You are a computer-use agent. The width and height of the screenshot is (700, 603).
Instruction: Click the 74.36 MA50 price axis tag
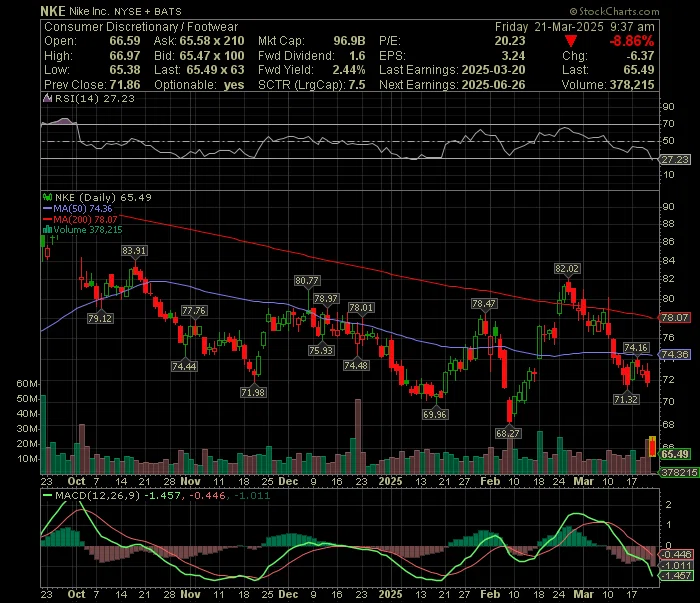click(675, 354)
